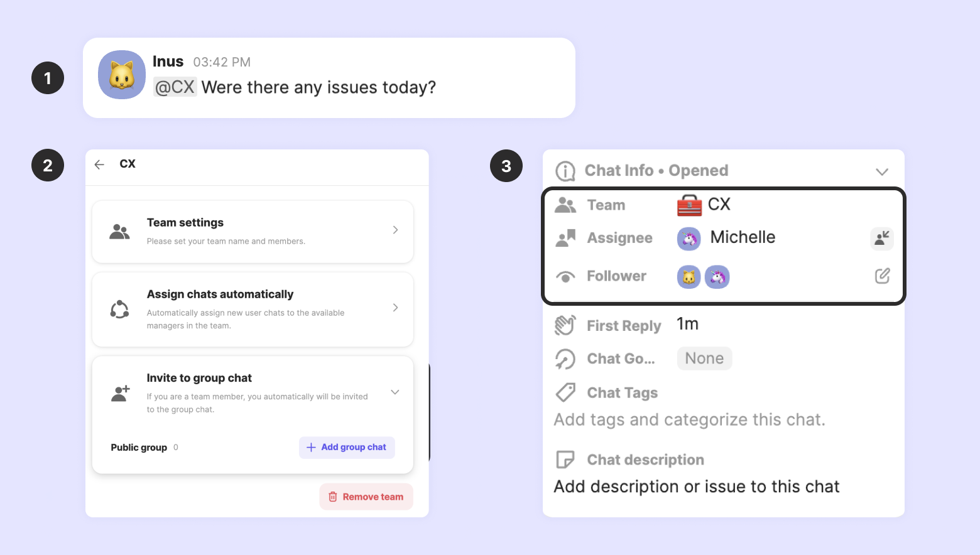Open Assign chats automatically settings

point(253,310)
